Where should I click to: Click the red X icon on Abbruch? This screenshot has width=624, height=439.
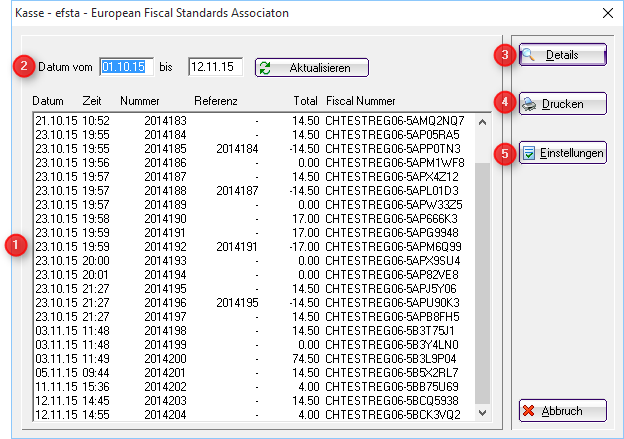pos(529,410)
